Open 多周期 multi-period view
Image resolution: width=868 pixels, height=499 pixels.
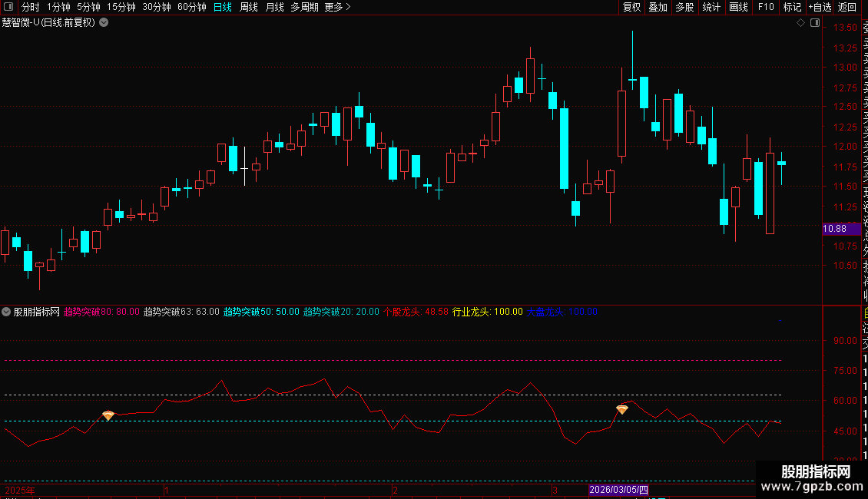click(304, 7)
